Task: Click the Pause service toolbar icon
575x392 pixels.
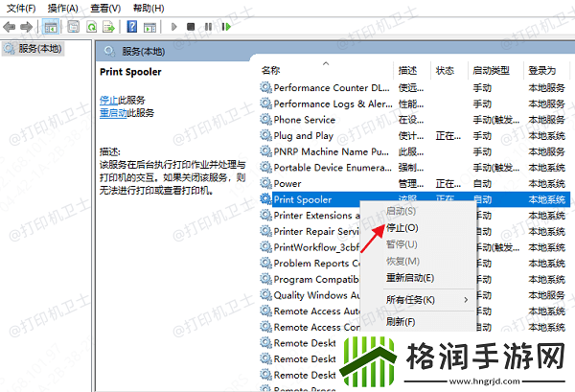Action: pos(208,27)
